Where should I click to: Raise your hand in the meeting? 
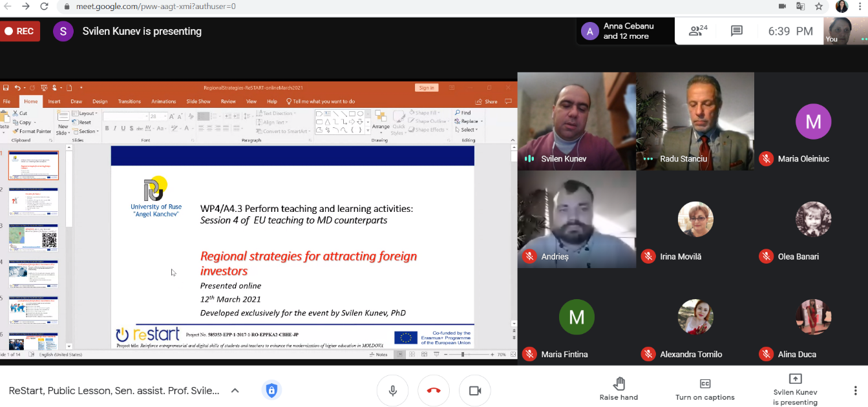pos(619,390)
